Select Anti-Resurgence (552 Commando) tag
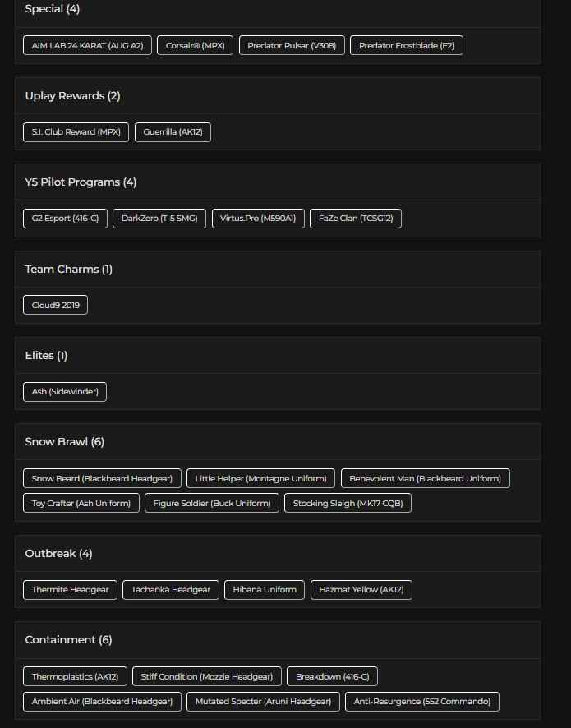 click(x=421, y=701)
